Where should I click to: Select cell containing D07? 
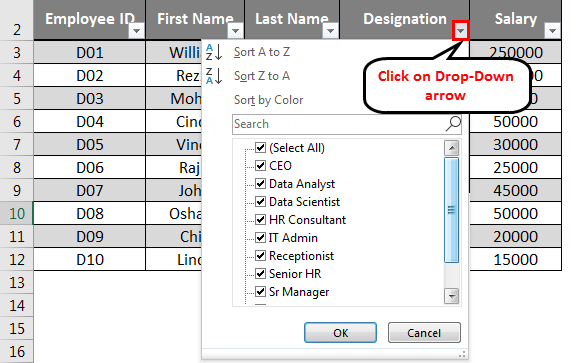coord(90,190)
